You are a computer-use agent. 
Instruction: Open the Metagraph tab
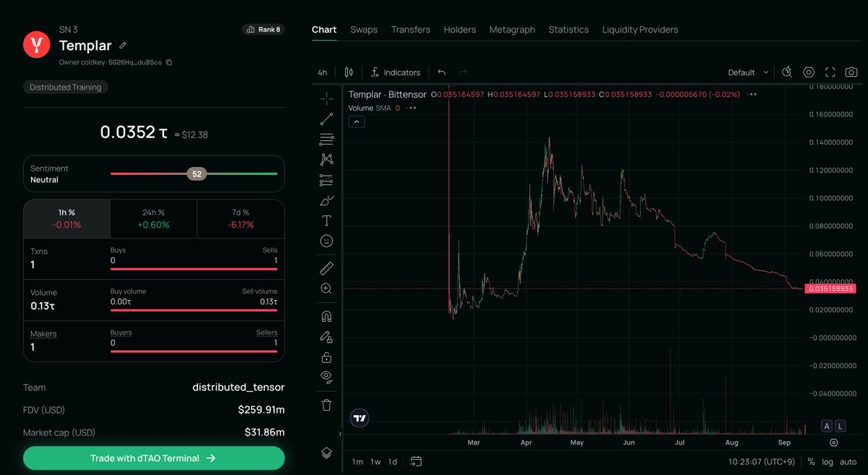point(512,30)
